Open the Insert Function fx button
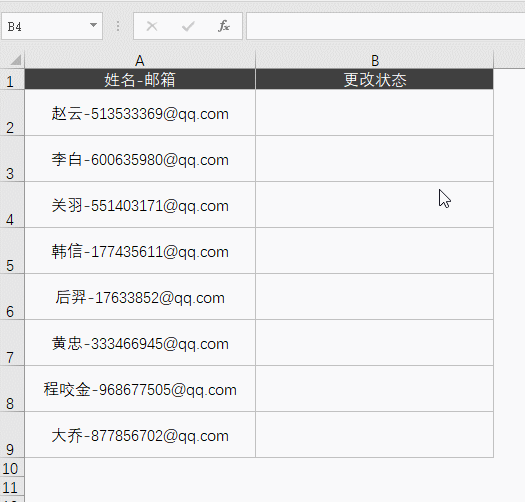 224,26
